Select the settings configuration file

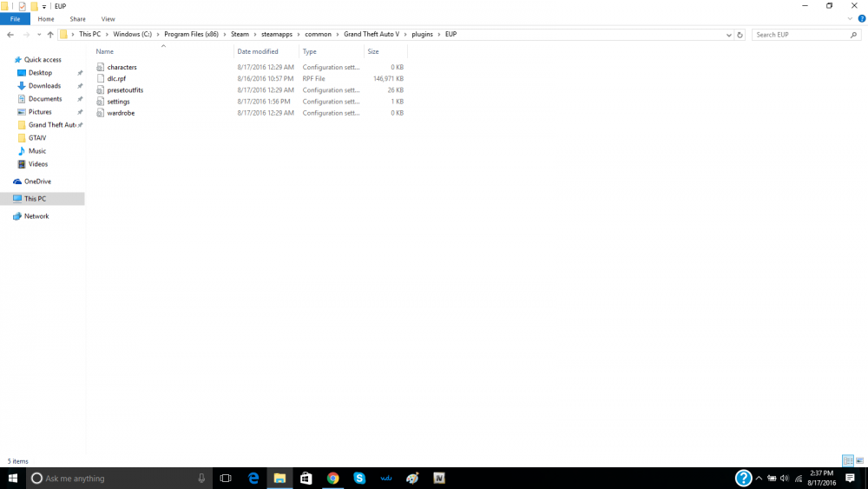pyautogui.click(x=118, y=102)
